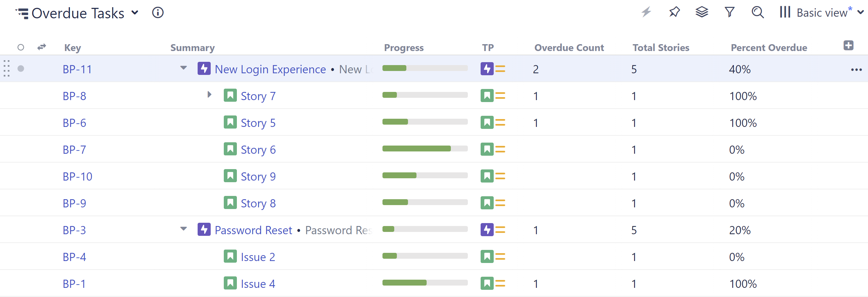Add a column with plus icon

[x=848, y=45]
